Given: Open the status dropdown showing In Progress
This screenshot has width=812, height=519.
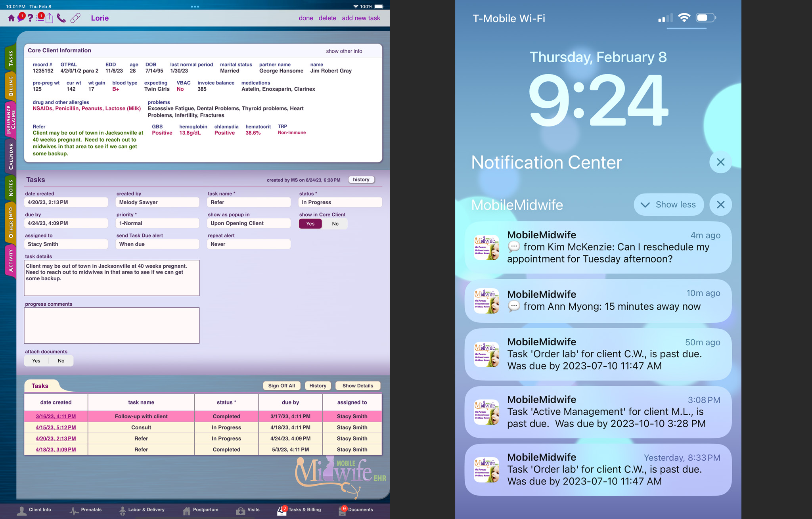Looking at the screenshot, I should pos(340,202).
